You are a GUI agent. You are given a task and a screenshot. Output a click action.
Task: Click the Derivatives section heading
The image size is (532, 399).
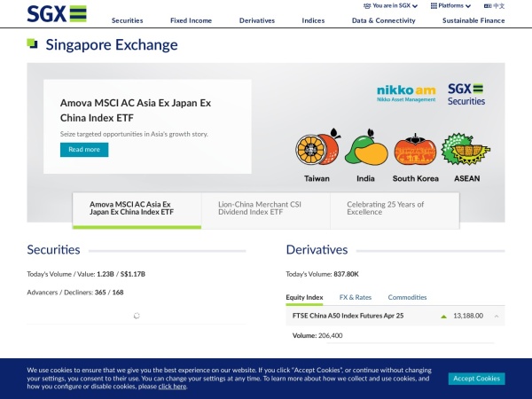point(317,250)
